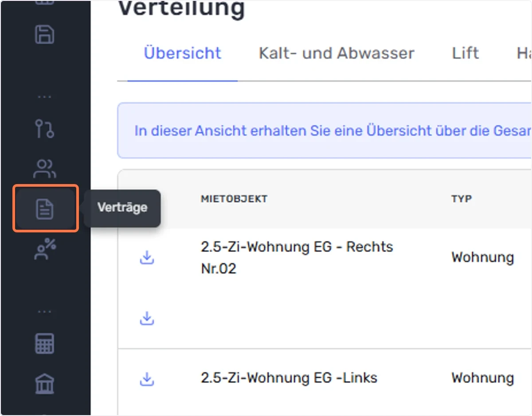
Task: Open Verträge document icon in sidebar
Action: (x=45, y=208)
